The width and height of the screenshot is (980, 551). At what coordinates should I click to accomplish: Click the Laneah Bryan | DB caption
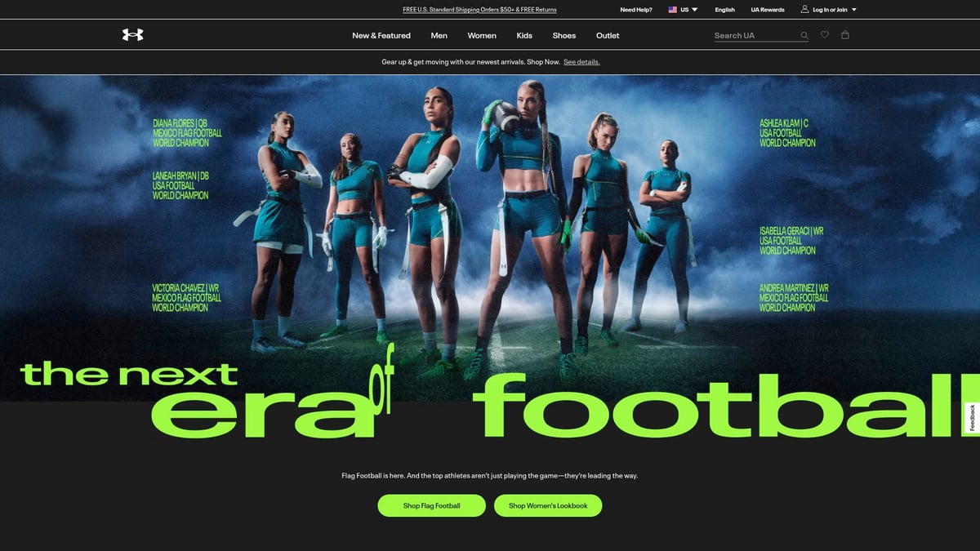pyautogui.click(x=180, y=185)
